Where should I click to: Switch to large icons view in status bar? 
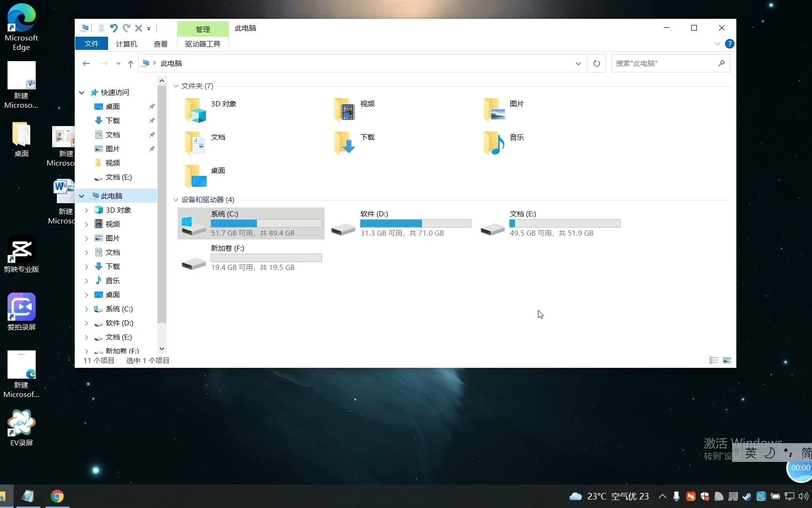(x=727, y=360)
